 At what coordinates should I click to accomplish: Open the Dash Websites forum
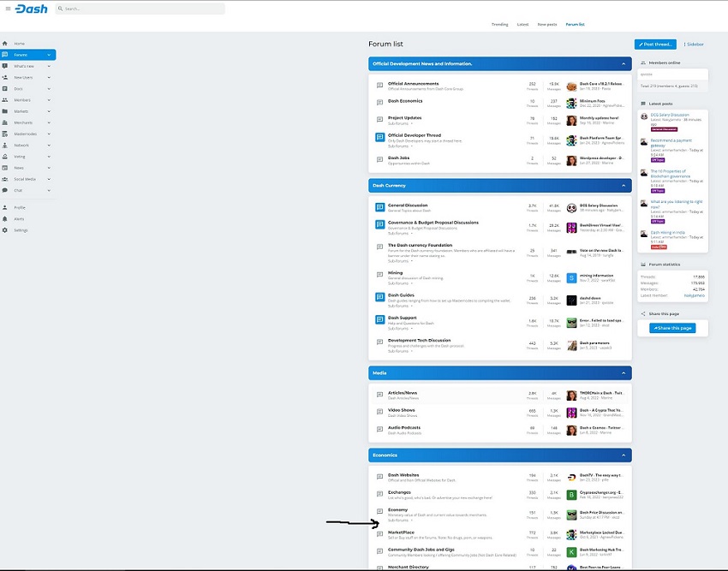(x=403, y=475)
